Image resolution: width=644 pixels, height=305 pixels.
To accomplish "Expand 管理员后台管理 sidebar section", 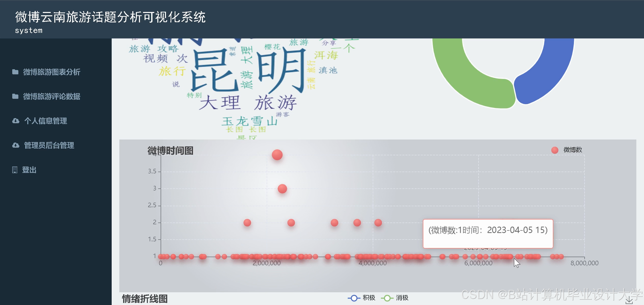I will point(49,145).
